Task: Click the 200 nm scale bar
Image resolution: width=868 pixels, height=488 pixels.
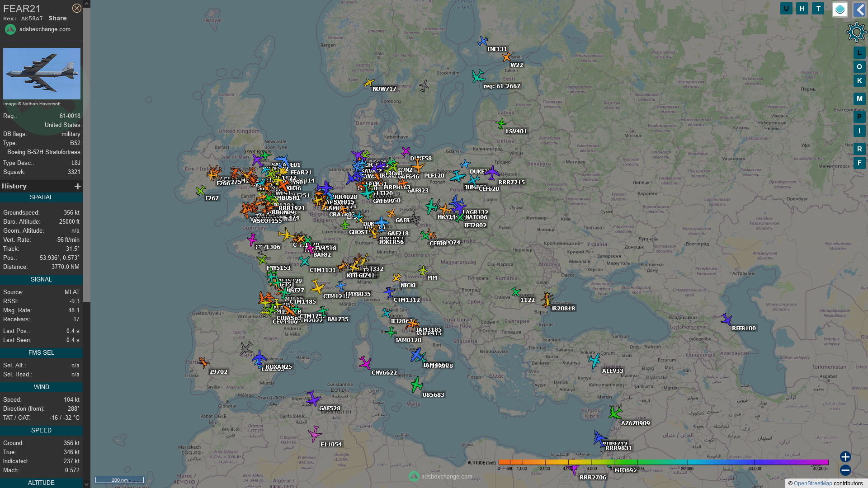Action: coord(119,480)
